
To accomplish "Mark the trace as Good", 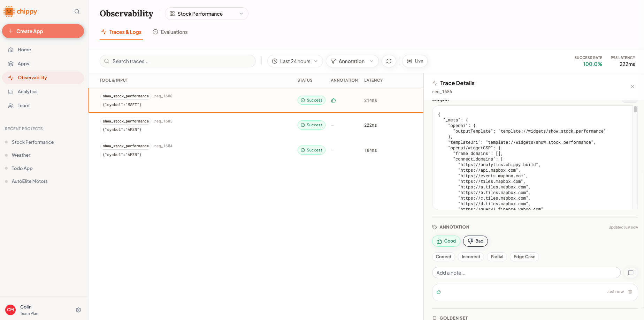I will (446, 241).
